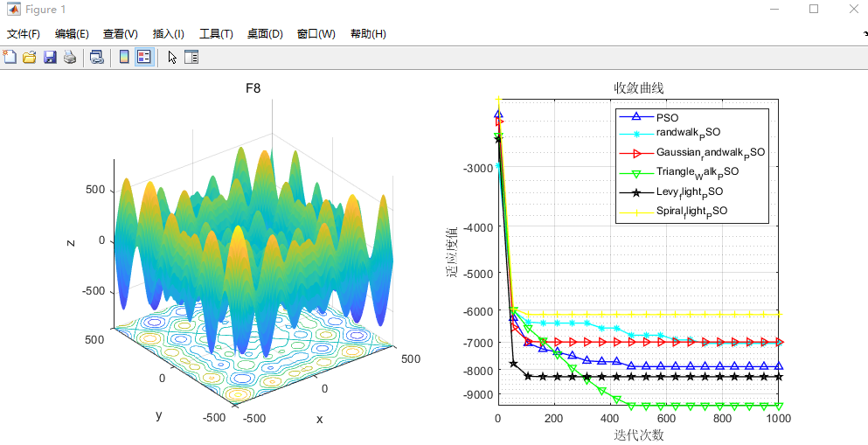Save the figure with the floppy disk icon
The width and height of the screenshot is (868, 445).
50,57
